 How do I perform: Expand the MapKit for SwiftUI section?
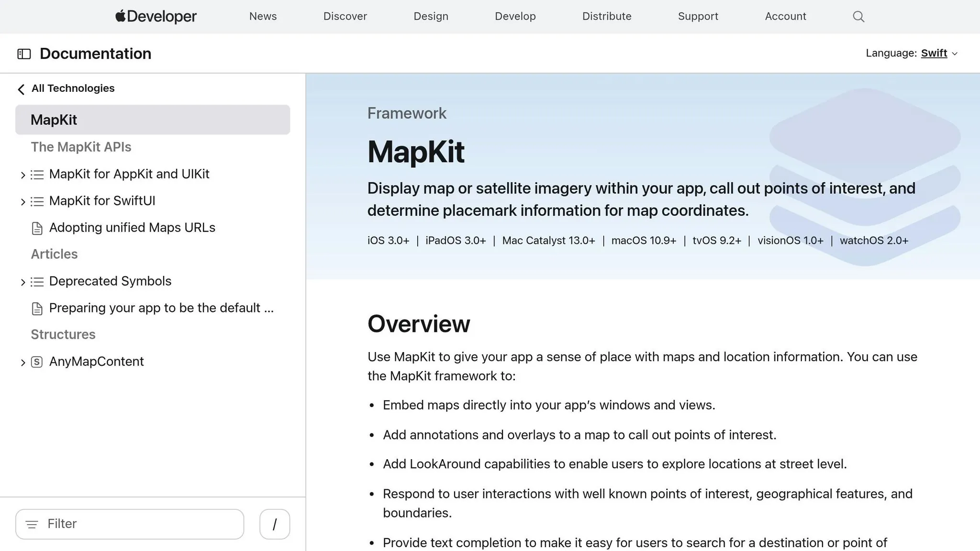click(22, 201)
